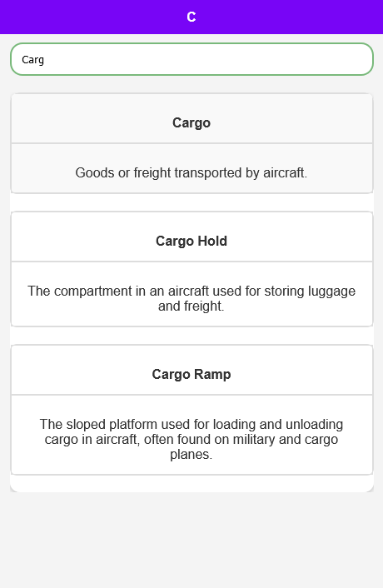
Task: Click the definition starting "The sloped platform used"
Action: click(x=191, y=439)
